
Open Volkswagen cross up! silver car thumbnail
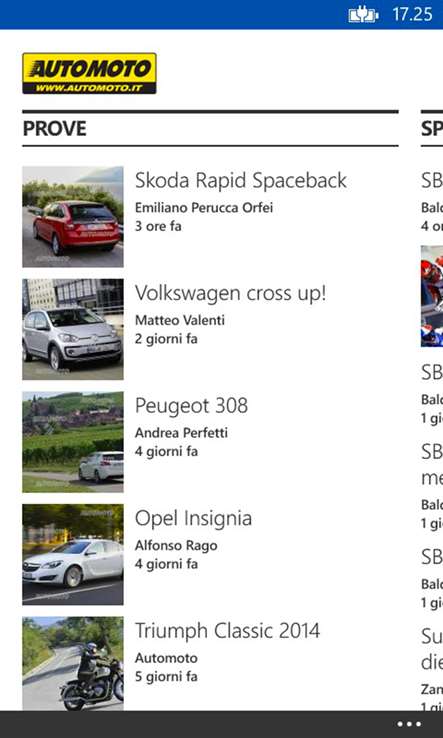point(73,329)
